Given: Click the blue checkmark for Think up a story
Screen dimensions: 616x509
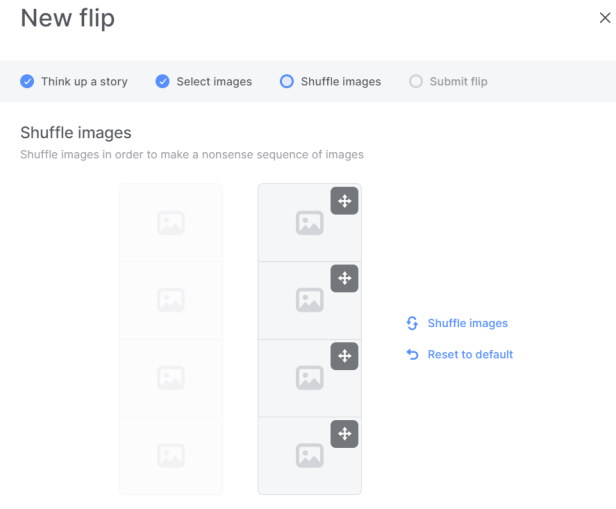Looking at the screenshot, I should click(27, 81).
